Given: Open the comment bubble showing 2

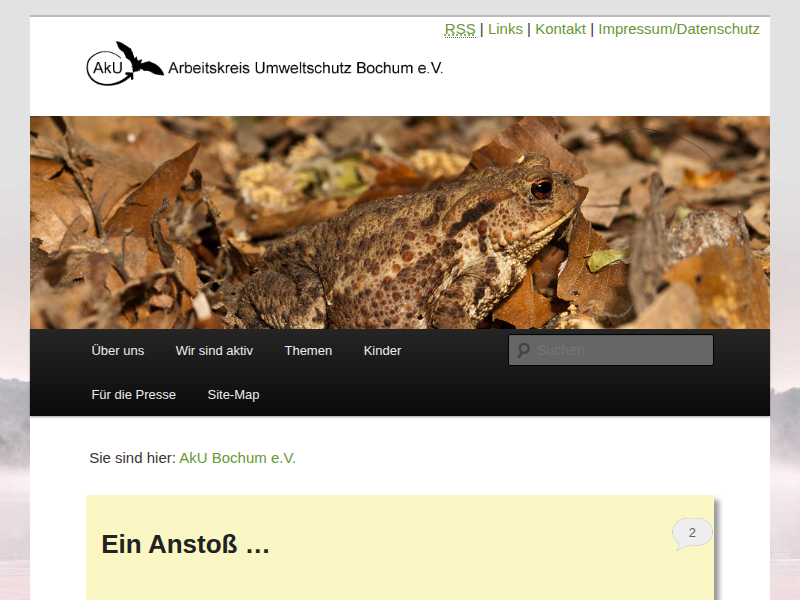Looking at the screenshot, I should (x=692, y=534).
